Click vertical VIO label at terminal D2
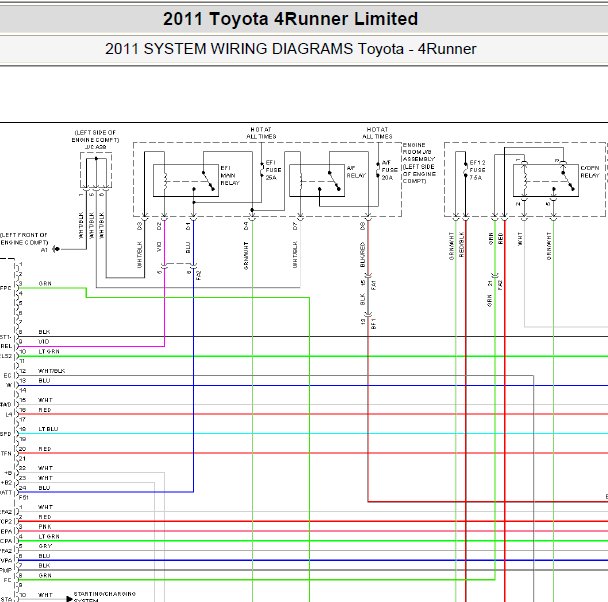This screenshot has width=608, height=602. tap(159, 247)
